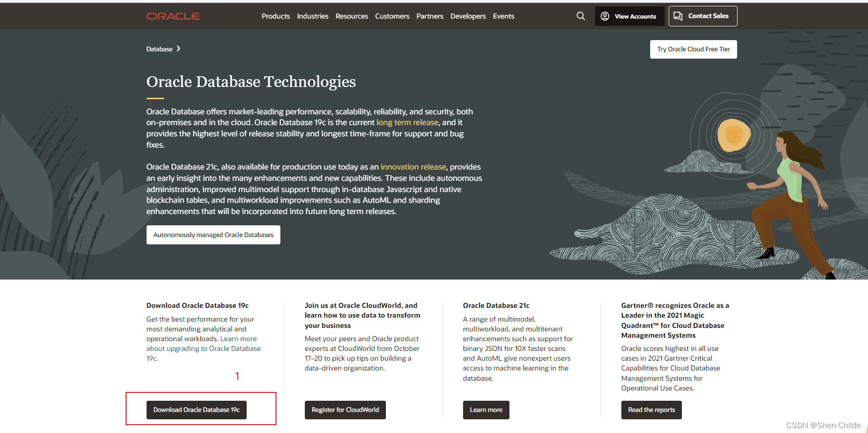
Task: Click Autonomously managed Oracle Databases button
Action: click(213, 235)
